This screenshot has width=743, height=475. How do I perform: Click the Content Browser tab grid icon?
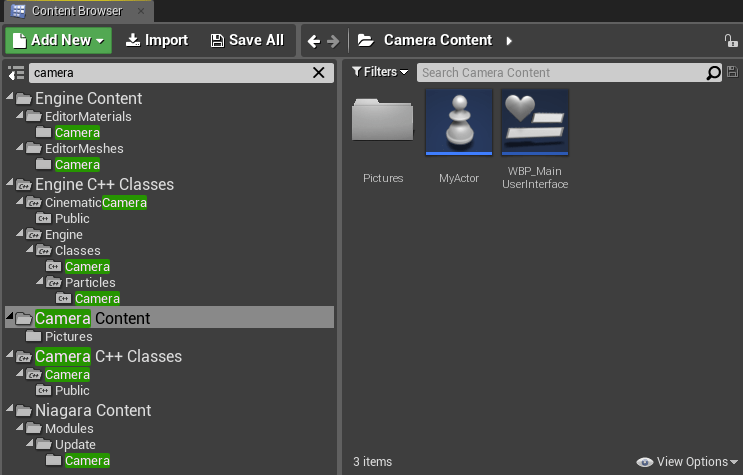pyautogui.click(x=18, y=11)
